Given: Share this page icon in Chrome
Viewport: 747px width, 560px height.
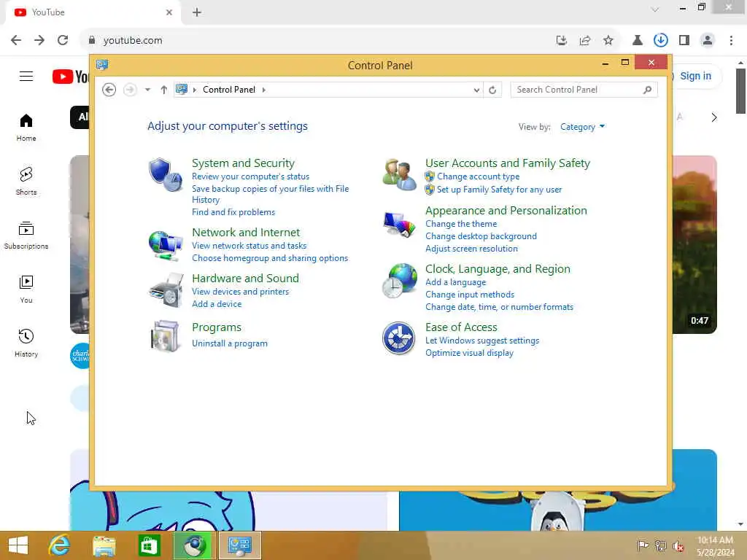Looking at the screenshot, I should pos(585,40).
